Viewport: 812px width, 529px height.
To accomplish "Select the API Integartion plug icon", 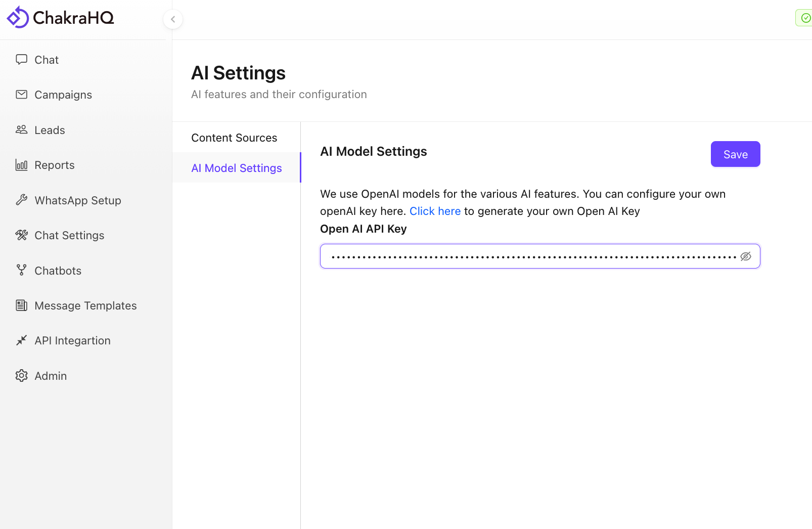I will [x=21, y=340].
